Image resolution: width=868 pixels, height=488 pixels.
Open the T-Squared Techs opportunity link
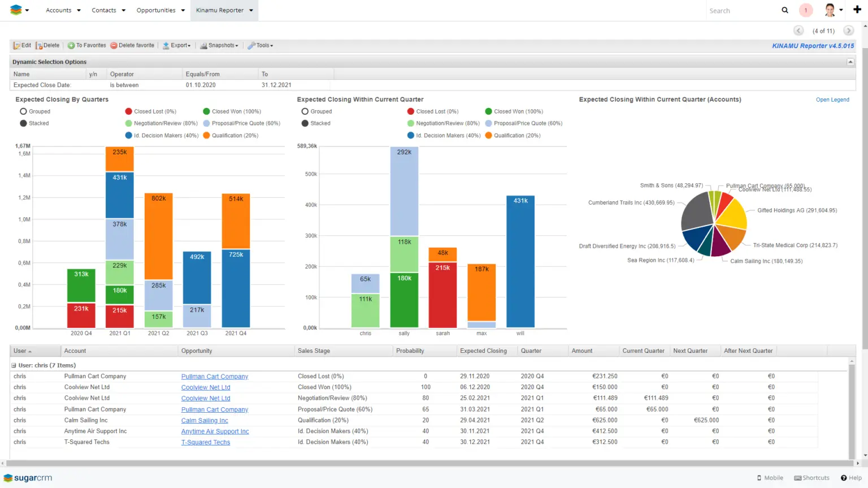pos(205,442)
